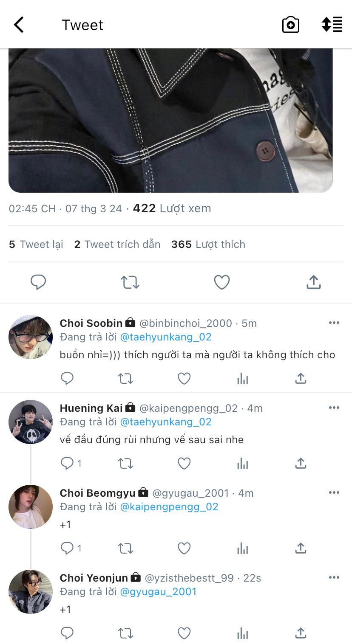Open the more options menu on Choi Soobin's reply
This screenshot has width=352, height=644.
point(334,323)
